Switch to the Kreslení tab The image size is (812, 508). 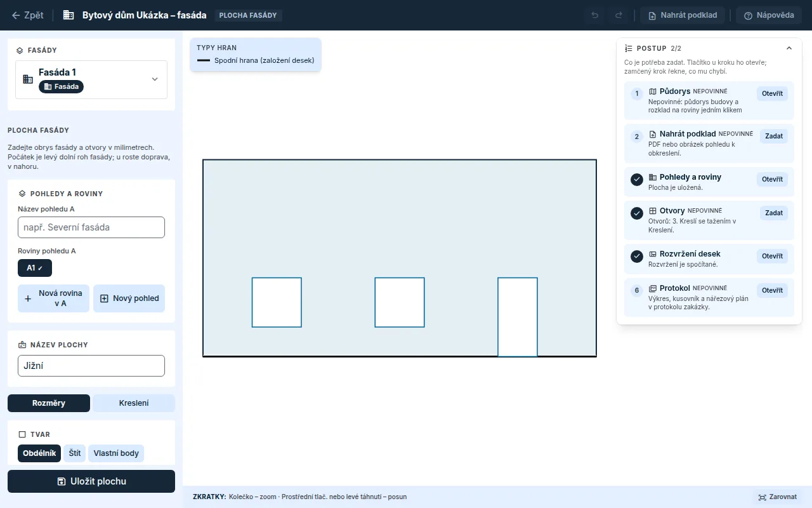[x=134, y=403]
